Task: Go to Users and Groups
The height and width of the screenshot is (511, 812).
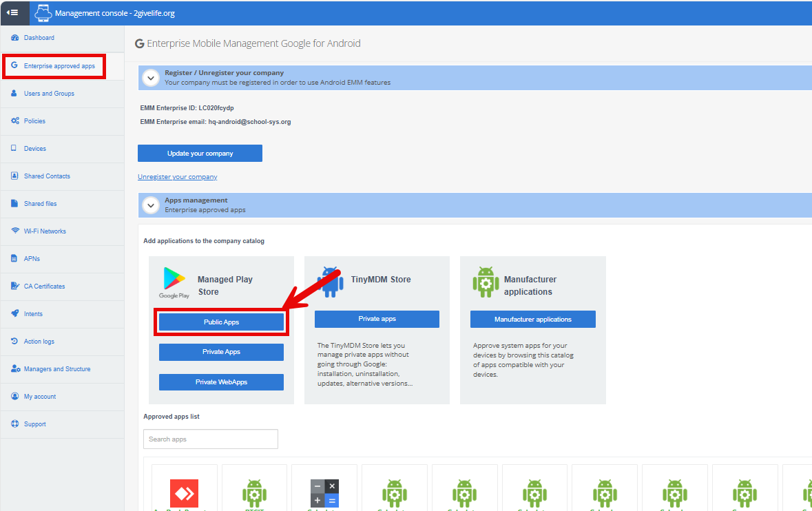Action: point(49,94)
